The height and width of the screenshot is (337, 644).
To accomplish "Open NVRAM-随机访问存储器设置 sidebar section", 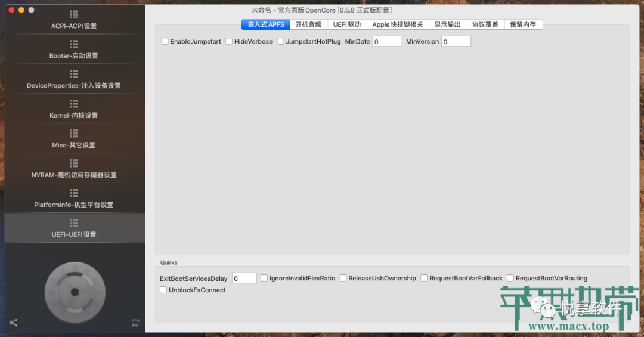I will (x=74, y=168).
